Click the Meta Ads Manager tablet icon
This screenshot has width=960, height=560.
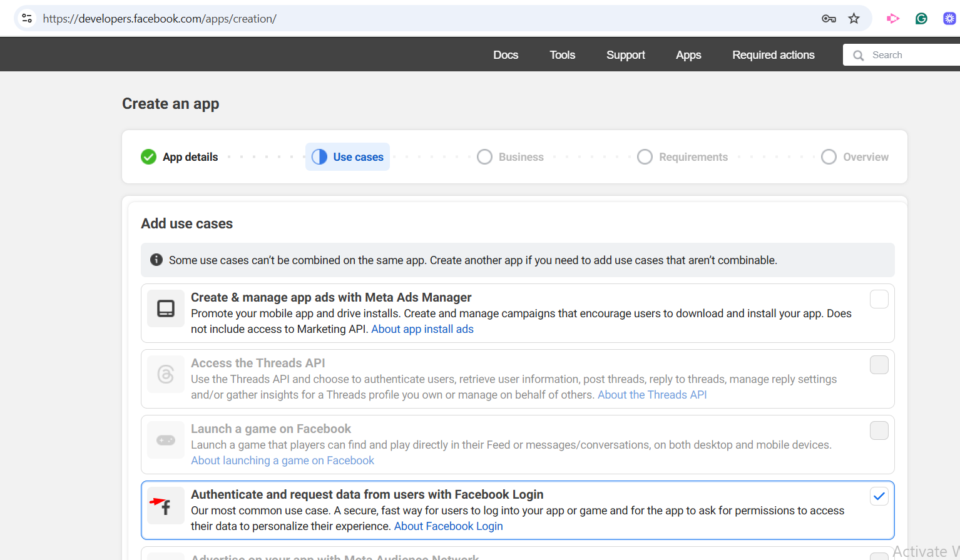[166, 308]
